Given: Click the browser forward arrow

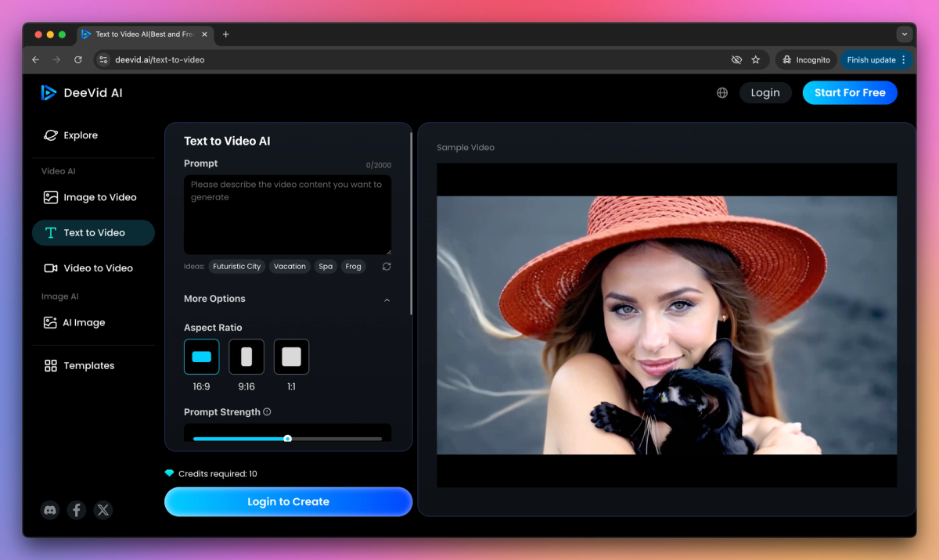Looking at the screenshot, I should tap(56, 59).
